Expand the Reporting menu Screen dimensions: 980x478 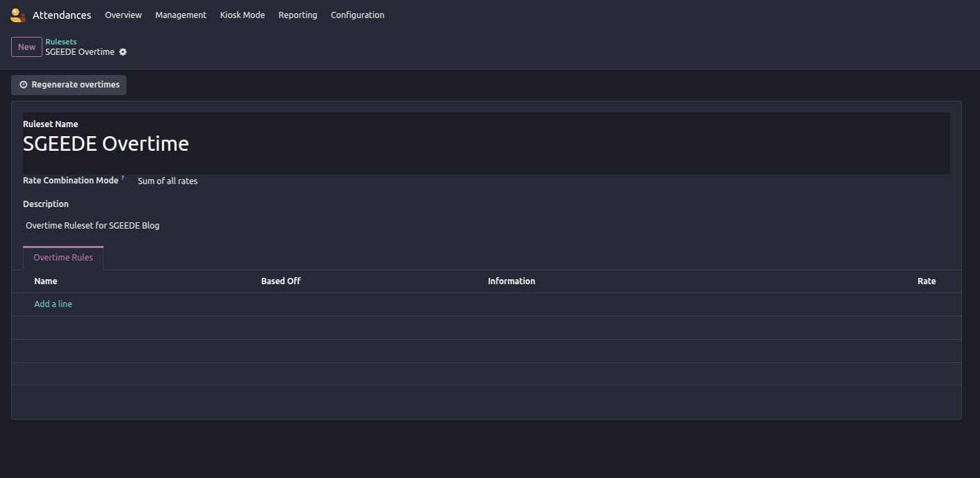pyautogui.click(x=297, y=15)
